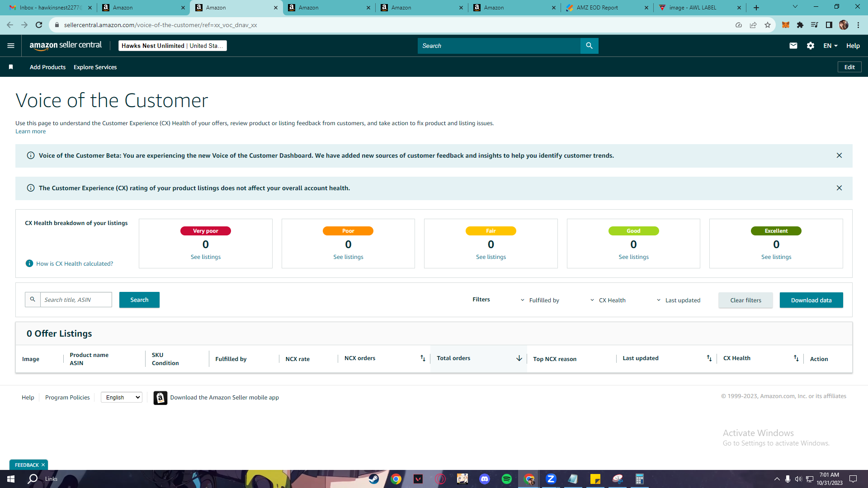Open the MetaMask fox extension

pos(786,25)
